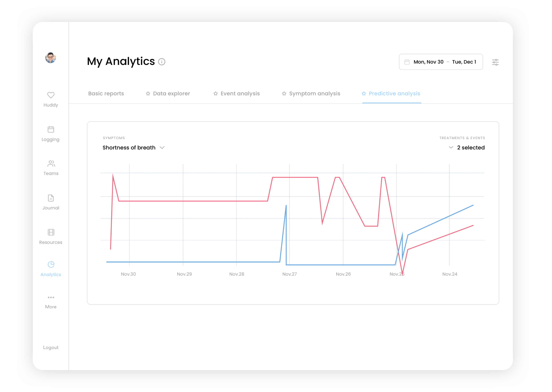Open the filter sliders settings icon
Image resolution: width=552 pixels, height=392 pixels.
(495, 62)
